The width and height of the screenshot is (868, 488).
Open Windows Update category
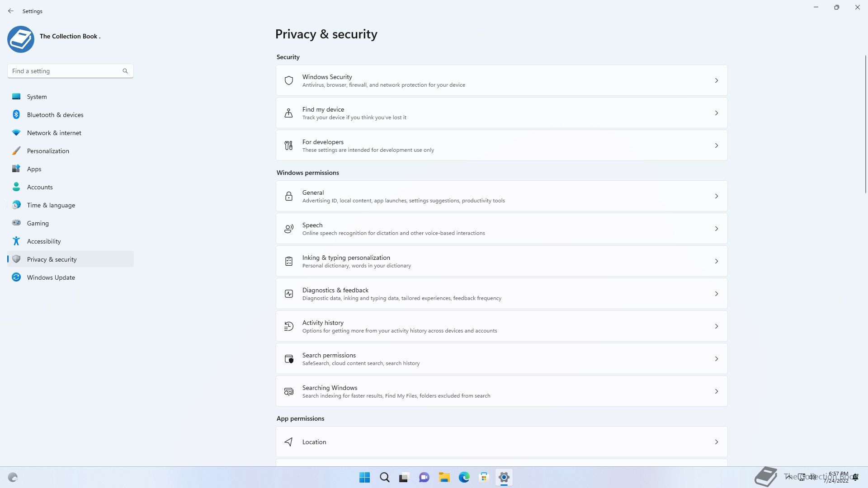click(x=71, y=277)
